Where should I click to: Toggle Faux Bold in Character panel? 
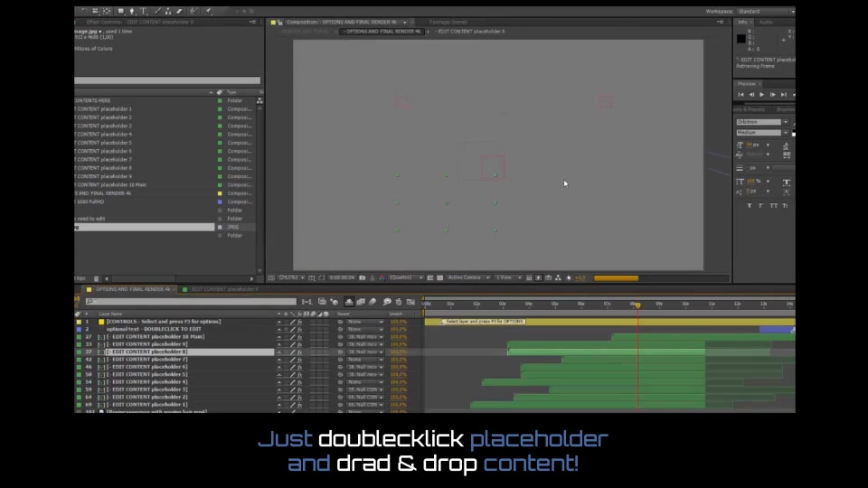(749, 206)
